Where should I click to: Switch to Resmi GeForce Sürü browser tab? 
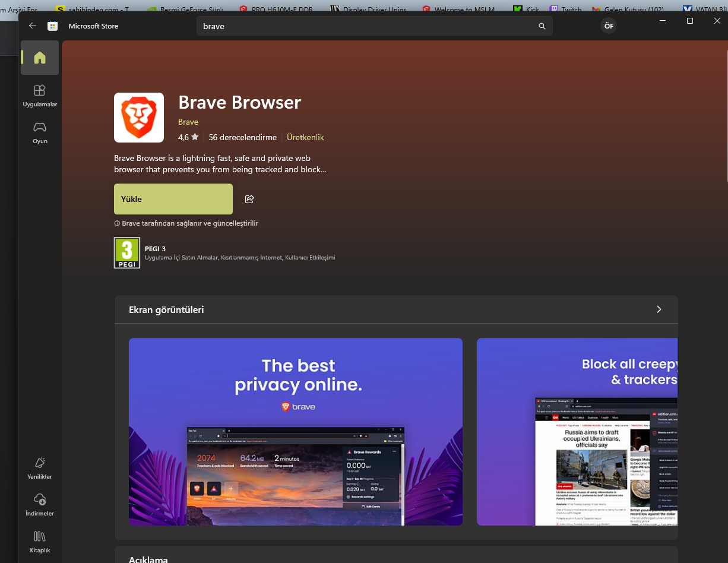coord(186,10)
